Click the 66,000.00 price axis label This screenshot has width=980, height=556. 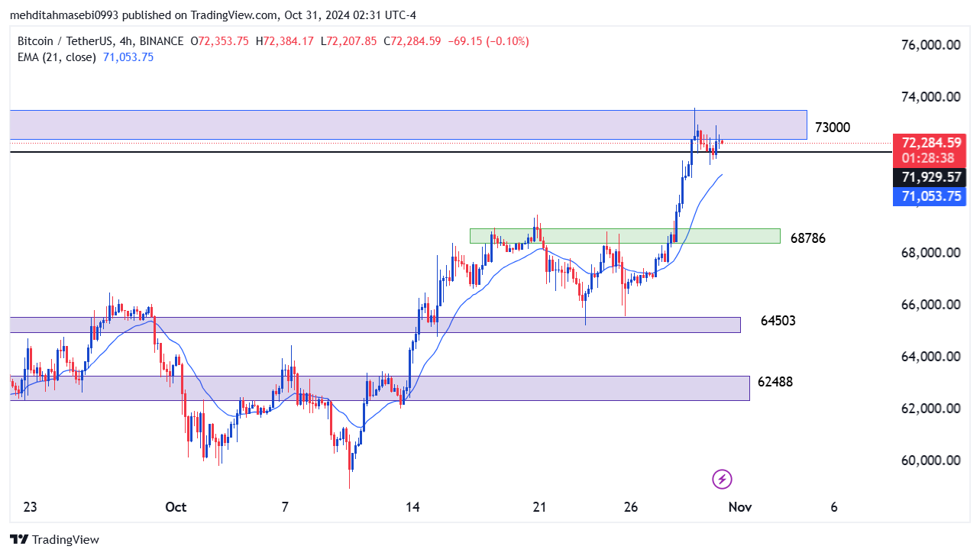(930, 305)
